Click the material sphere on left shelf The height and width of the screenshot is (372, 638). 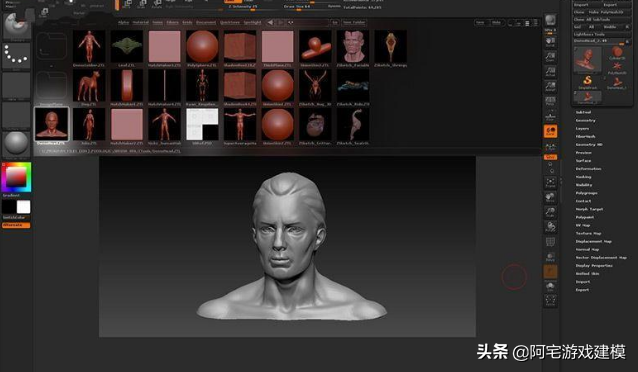click(x=16, y=143)
